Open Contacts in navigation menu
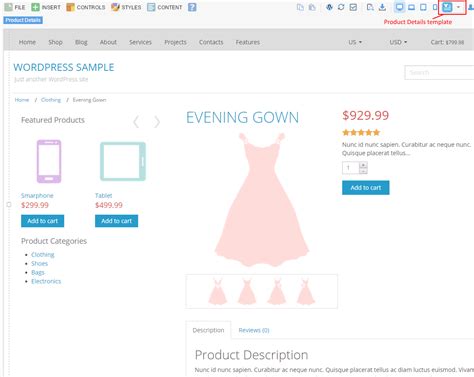Viewport: 474px width, 377px height. (x=211, y=42)
